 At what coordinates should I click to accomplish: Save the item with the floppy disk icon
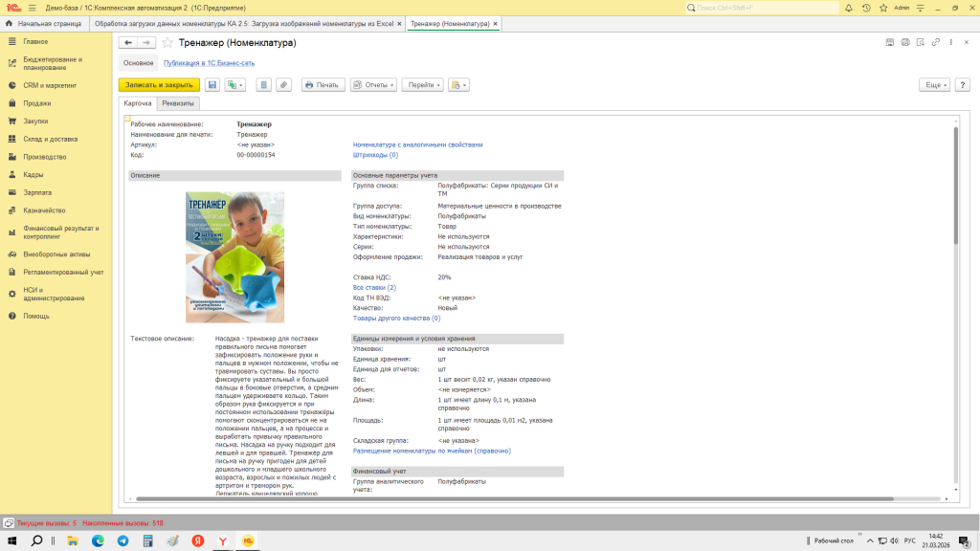point(212,85)
